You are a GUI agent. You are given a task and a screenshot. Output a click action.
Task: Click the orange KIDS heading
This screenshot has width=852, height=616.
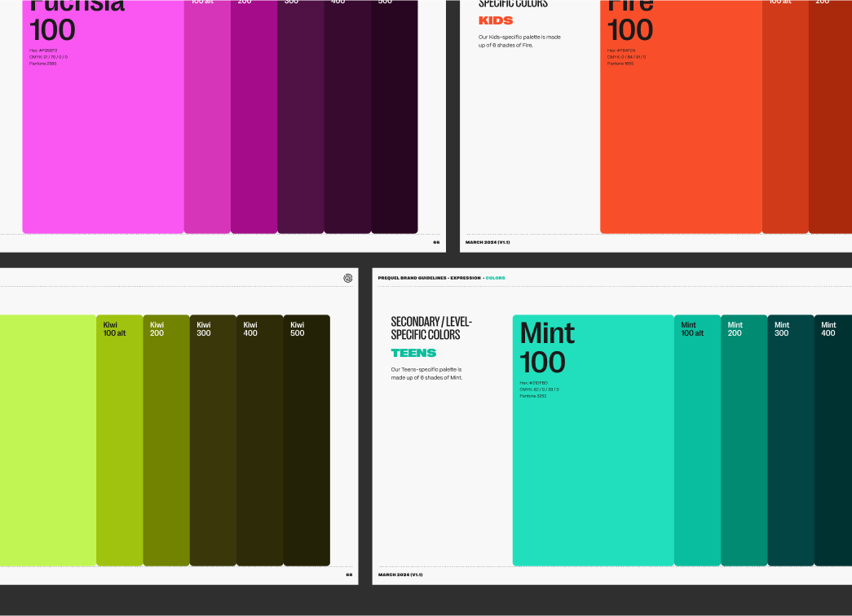click(x=496, y=20)
